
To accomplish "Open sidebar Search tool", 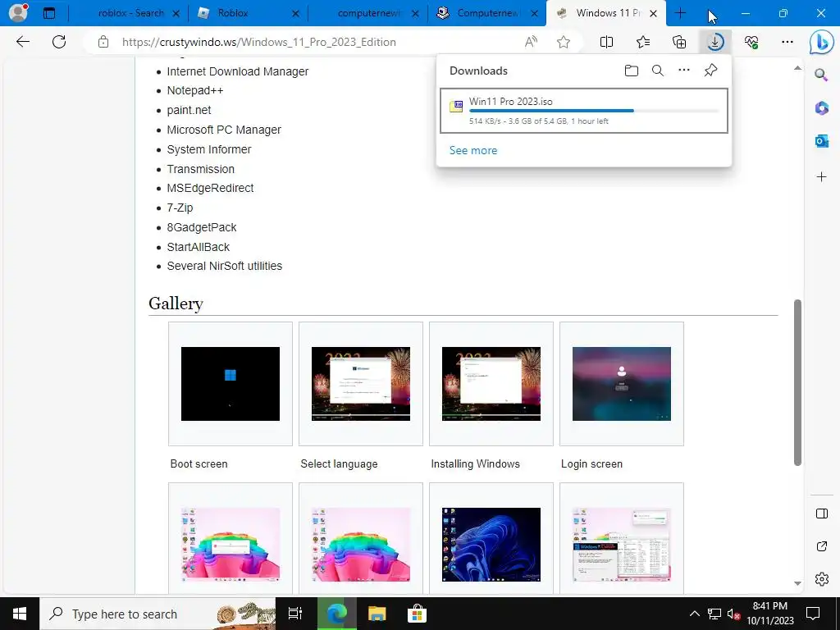I will [x=821, y=75].
